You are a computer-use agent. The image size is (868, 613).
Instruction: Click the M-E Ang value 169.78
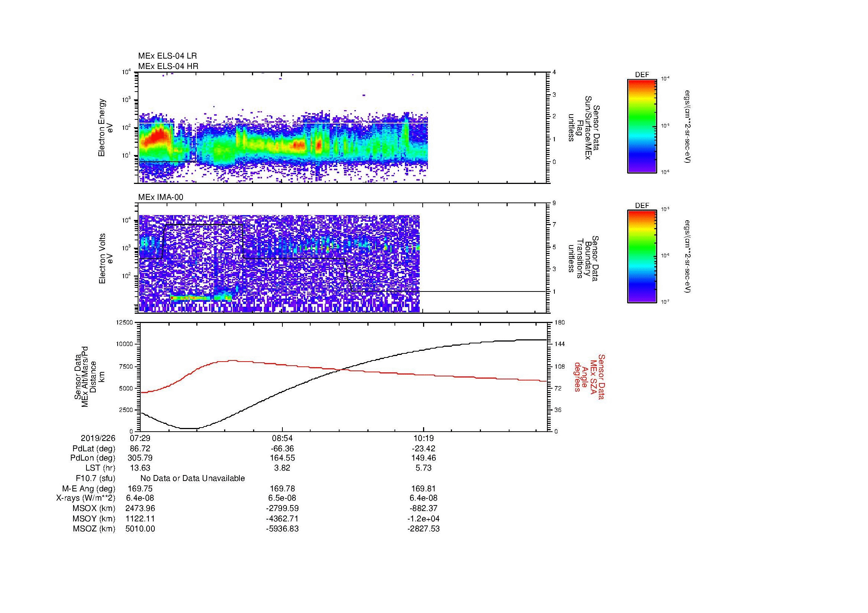tap(282, 489)
